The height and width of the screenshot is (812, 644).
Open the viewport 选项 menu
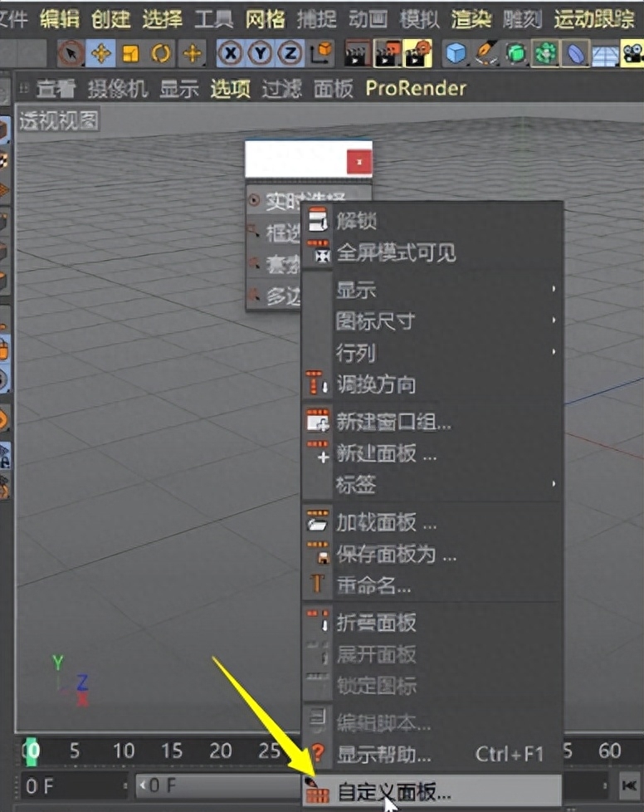pos(231,89)
